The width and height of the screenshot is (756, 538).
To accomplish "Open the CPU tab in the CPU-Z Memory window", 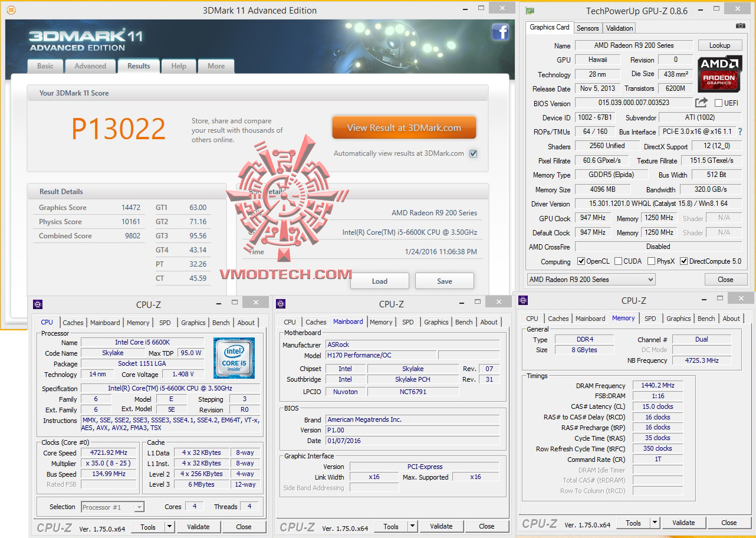I will coord(532,319).
